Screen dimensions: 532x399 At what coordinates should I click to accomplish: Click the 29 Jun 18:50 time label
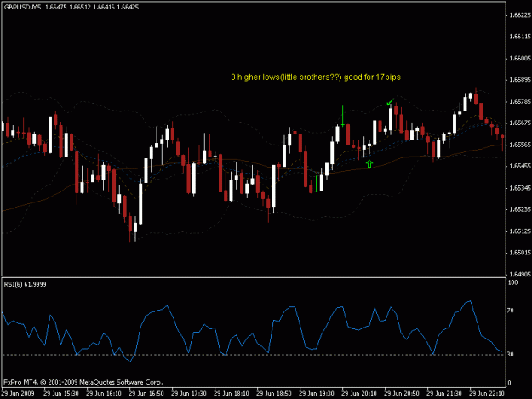tap(274, 394)
